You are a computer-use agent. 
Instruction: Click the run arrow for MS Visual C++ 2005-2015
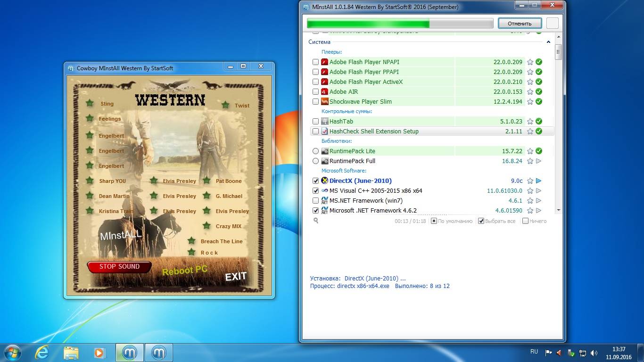pos(539,190)
